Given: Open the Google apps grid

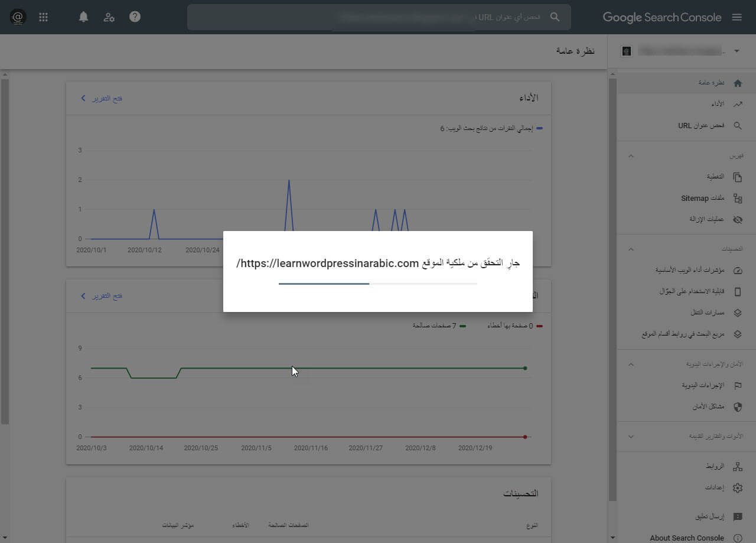Looking at the screenshot, I should pyautogui.click(x=43, y=17).
